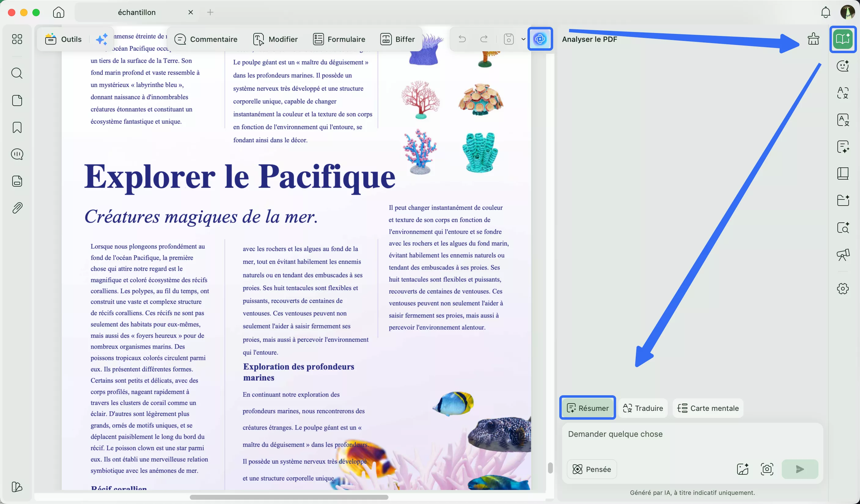Click the horizontal scrollbar at bottom
This screenshot has width=860, height=504.
click(x=289, y=497)
